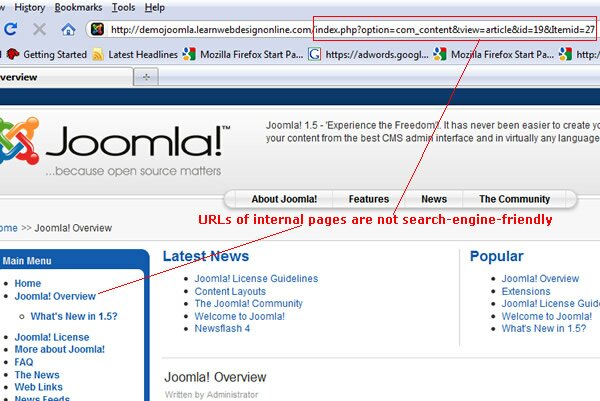Screen dimensions: 600x401
Task: Open first Mozilla Firefox Start Page bookmark
Action: click(x=243, y=54)
